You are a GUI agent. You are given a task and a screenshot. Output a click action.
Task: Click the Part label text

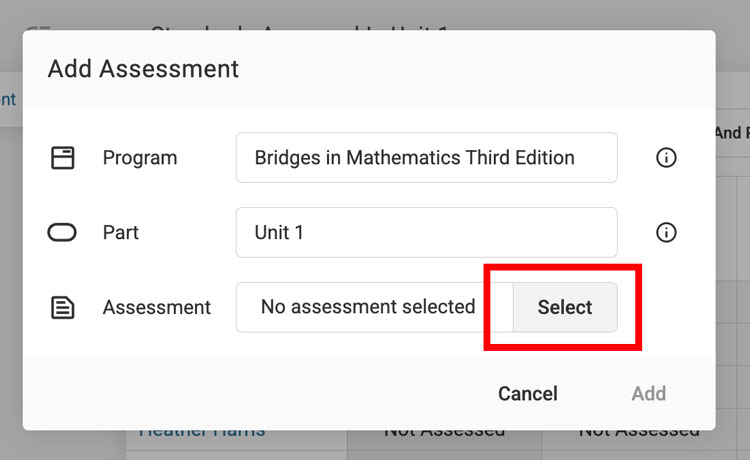[121, 233]
